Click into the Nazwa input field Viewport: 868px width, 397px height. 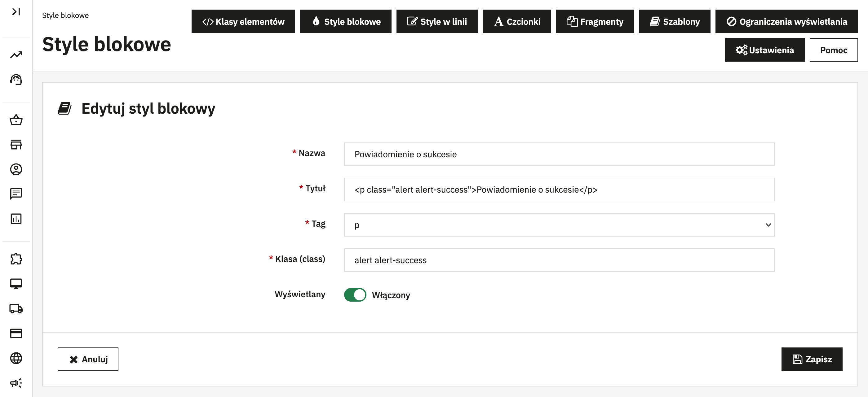(x=559, y=154)
